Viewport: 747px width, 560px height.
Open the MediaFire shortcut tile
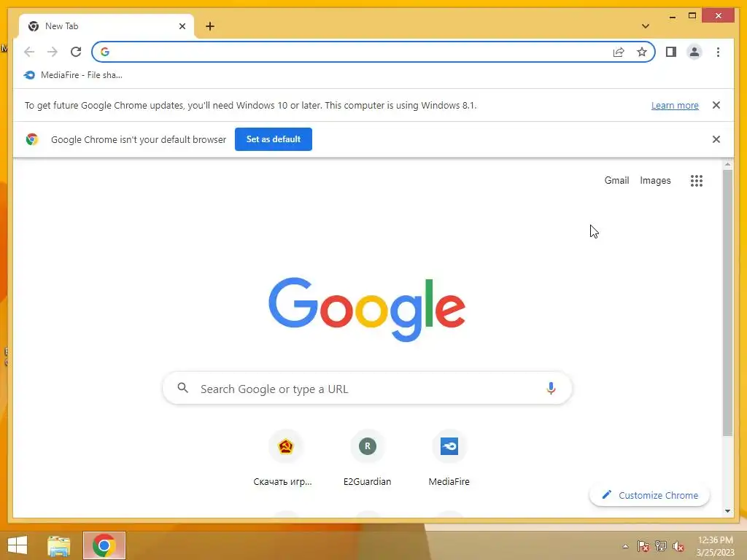(449, 459)
